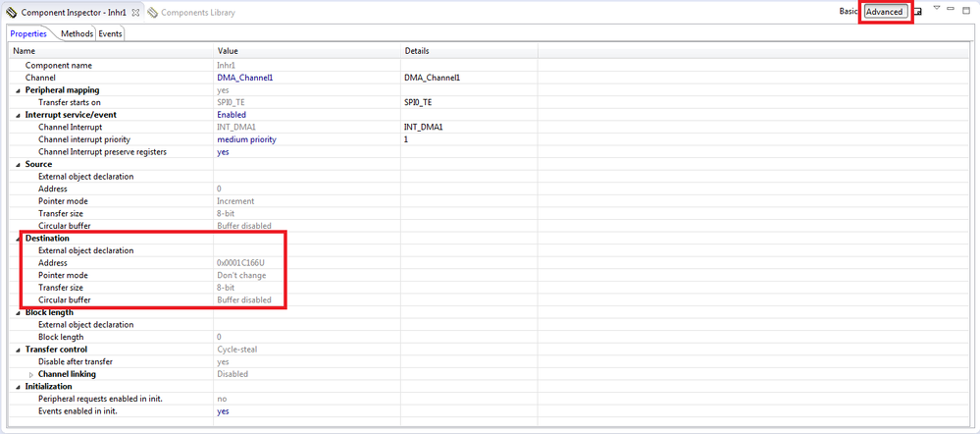Open the view menu triangle icon
The width and height of the screenshot is (980, 434).
point(936,8)
